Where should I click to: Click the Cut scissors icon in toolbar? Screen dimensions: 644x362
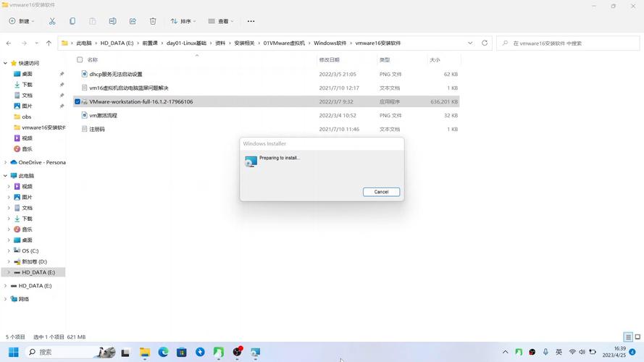[52, 21]
